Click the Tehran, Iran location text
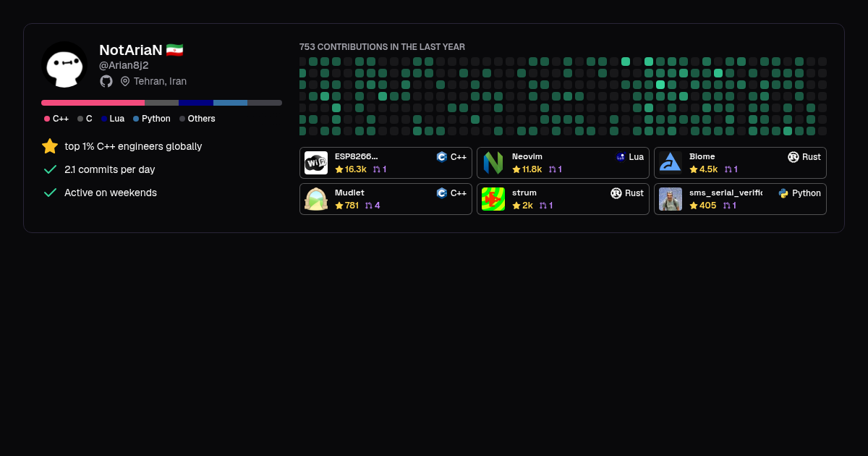Viewport: 868px width, 456px height. point(160,81)
